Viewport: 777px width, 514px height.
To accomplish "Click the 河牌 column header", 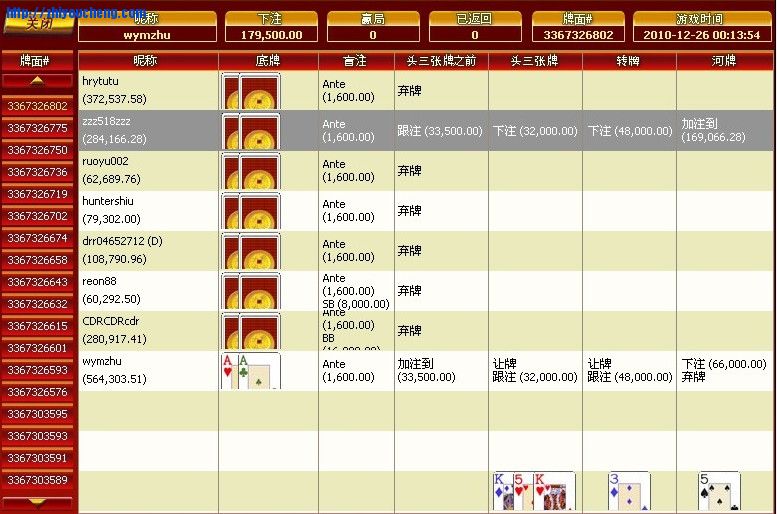I will click(x=724, y=61).
